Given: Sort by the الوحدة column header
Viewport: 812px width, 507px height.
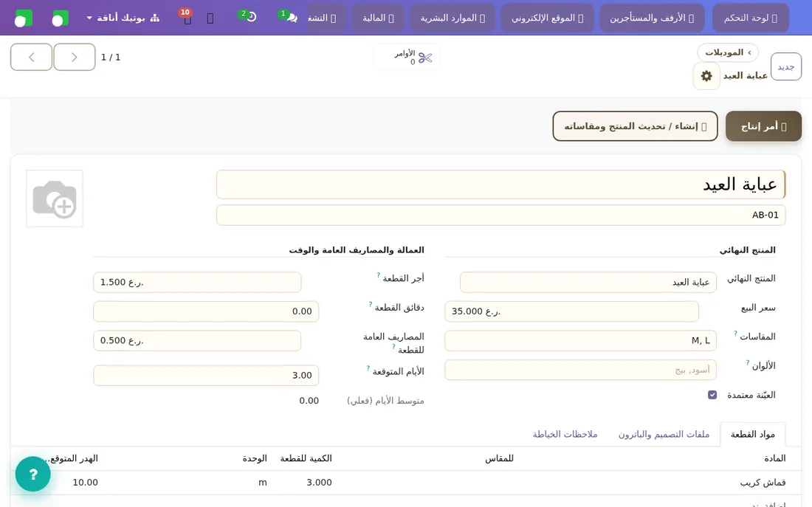Looking at the screenshot, I should (254, 458).
